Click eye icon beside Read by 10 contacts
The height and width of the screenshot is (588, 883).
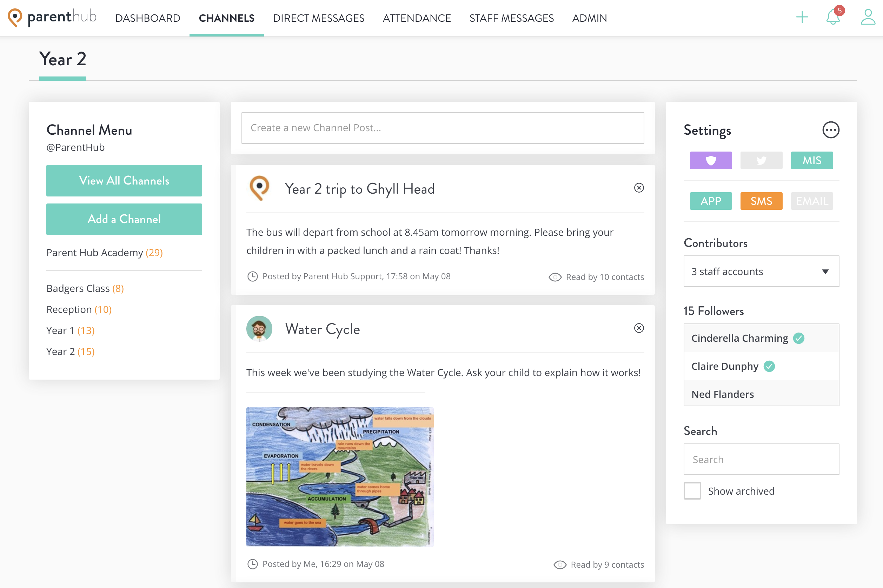[x=555, y=277]
